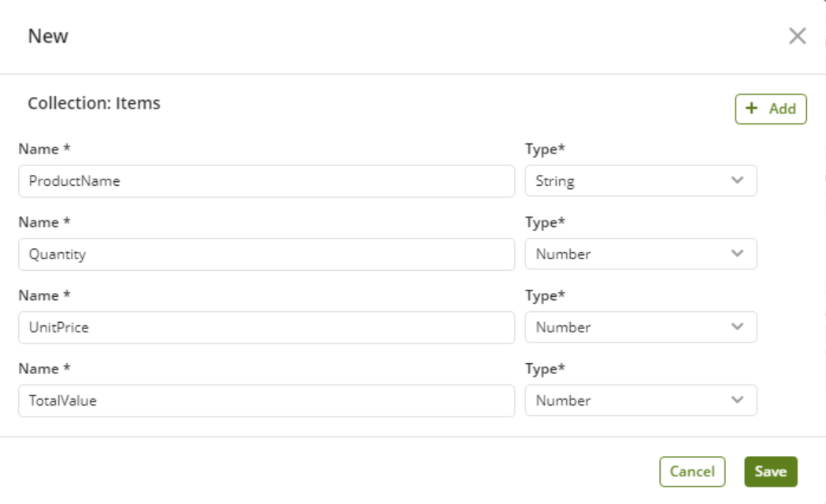Click the Name label above ProductName
The height and width of the screenshot is (504, 826).
click(x=44, y=149)
